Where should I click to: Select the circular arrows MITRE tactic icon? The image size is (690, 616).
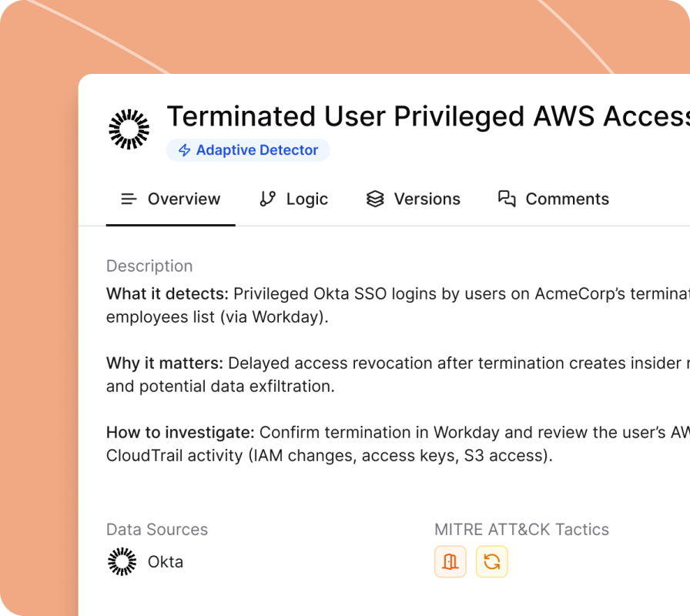pos(491,561)
